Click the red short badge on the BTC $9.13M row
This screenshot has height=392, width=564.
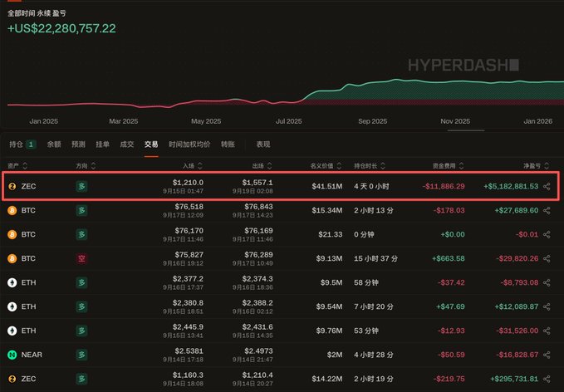[81, 258]
